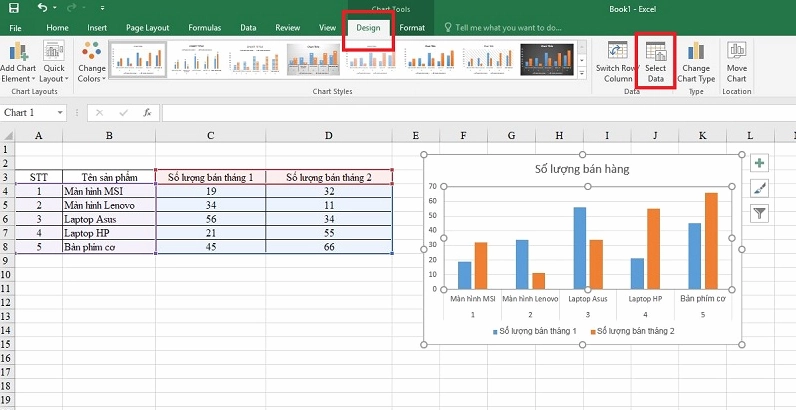Screen dimensions: 796x410
Task: Click axis label 'Laptop HP' on chart
Action: tap(645, 299)
